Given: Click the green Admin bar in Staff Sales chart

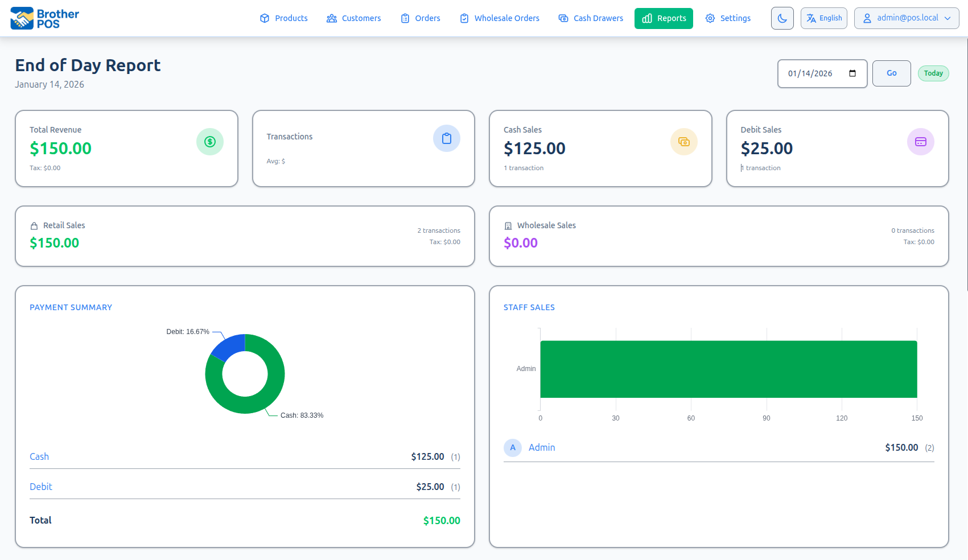Looking at the screenshot, I should pyautogui.click(x=728, y=369).
